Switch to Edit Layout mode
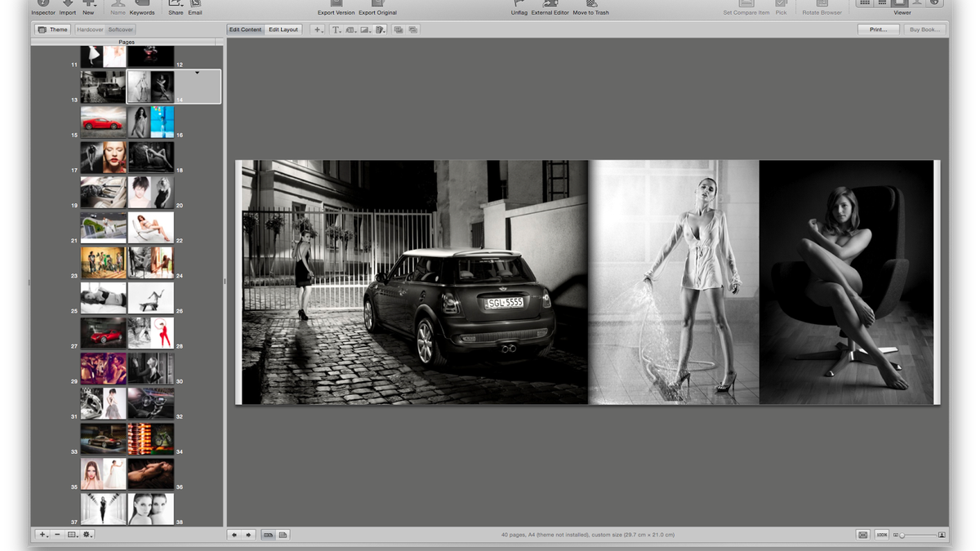 [x=283, y=29]
